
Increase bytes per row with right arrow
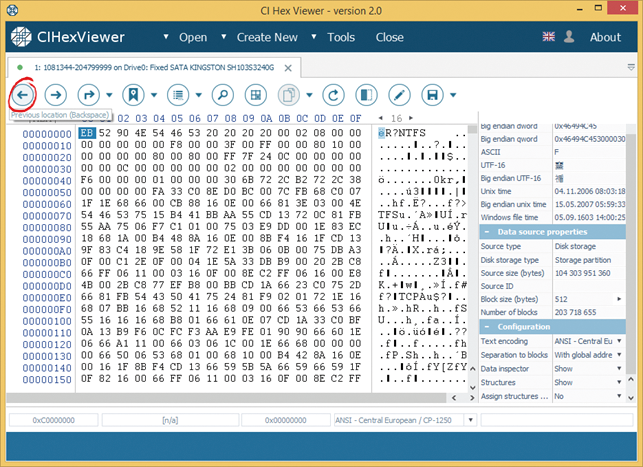(411, 118)
